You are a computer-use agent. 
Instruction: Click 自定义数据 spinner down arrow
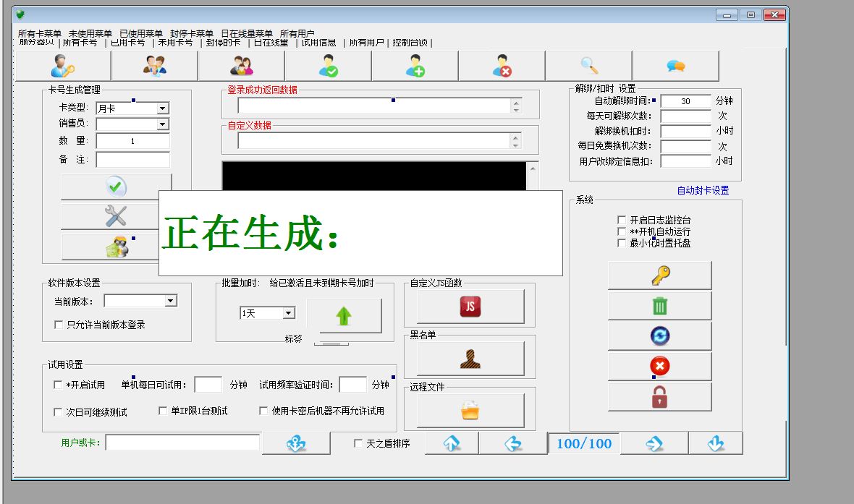click(x=516, y=145)
